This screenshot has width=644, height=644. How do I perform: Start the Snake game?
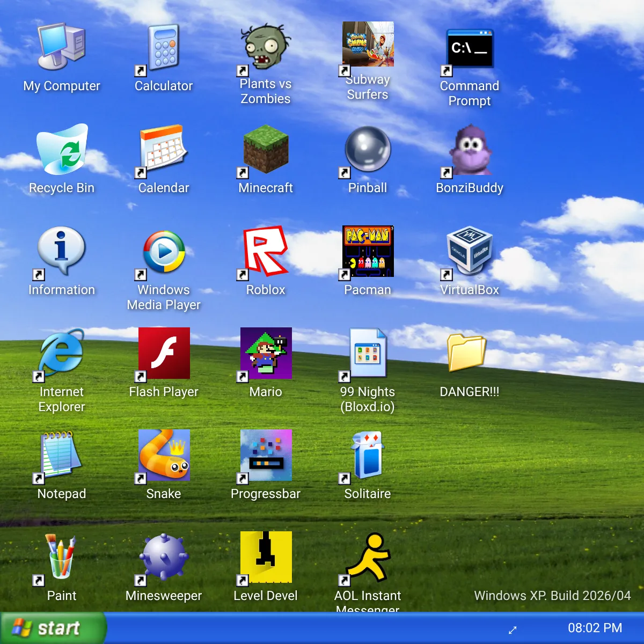[163, 456]
